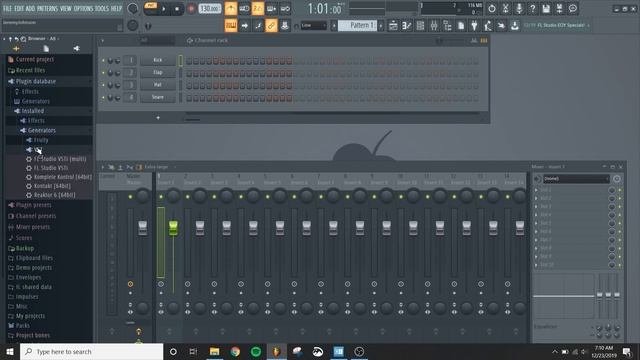Image resolution: width=640 pixels, height=360 pixels.
Task: Move the Insert 1 green fader
Action: [173, 228]
